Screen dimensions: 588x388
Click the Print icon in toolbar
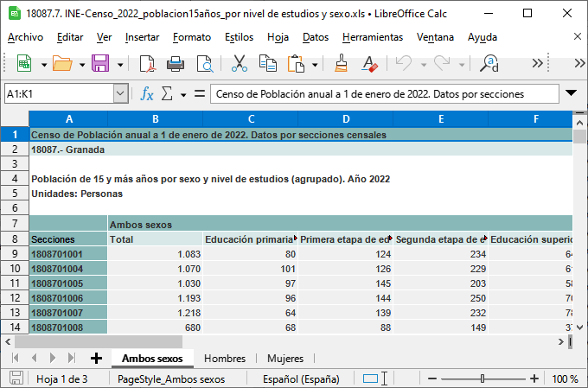(x=176, y=63)
